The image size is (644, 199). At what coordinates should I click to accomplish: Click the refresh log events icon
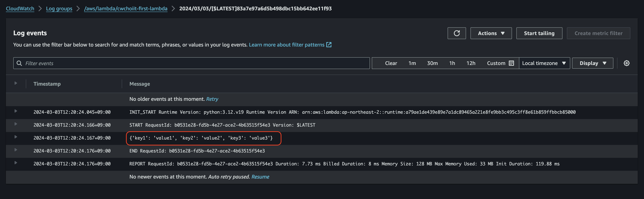point(456,33)
